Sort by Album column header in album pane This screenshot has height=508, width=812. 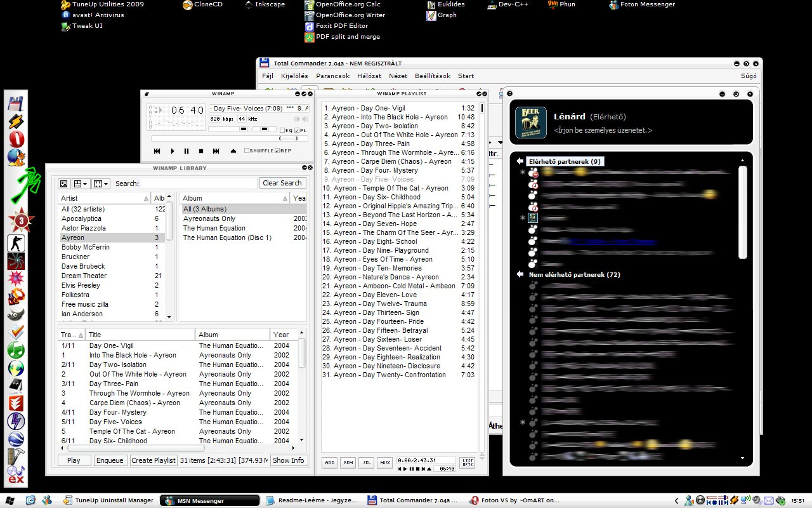pos(235,198)
